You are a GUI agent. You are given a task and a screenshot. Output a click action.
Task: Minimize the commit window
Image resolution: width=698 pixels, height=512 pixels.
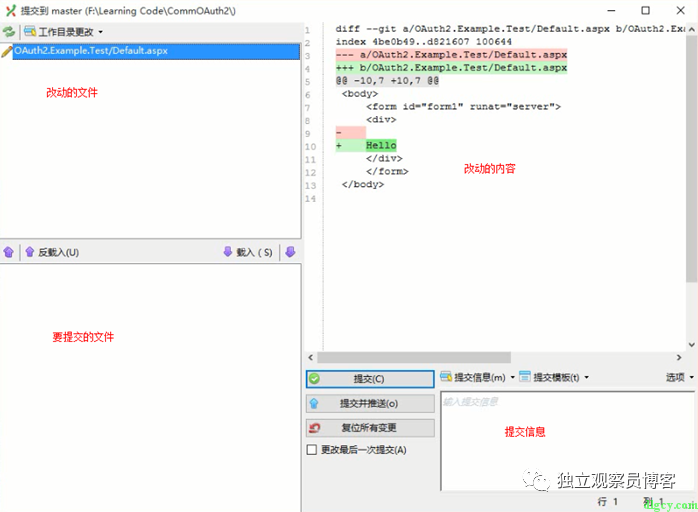point(612,10)
